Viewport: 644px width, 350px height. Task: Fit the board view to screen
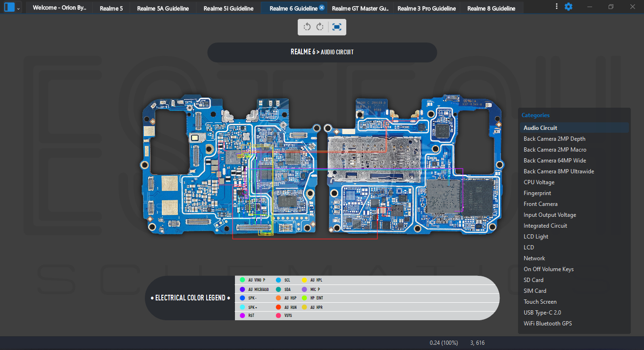pos(336,27)
